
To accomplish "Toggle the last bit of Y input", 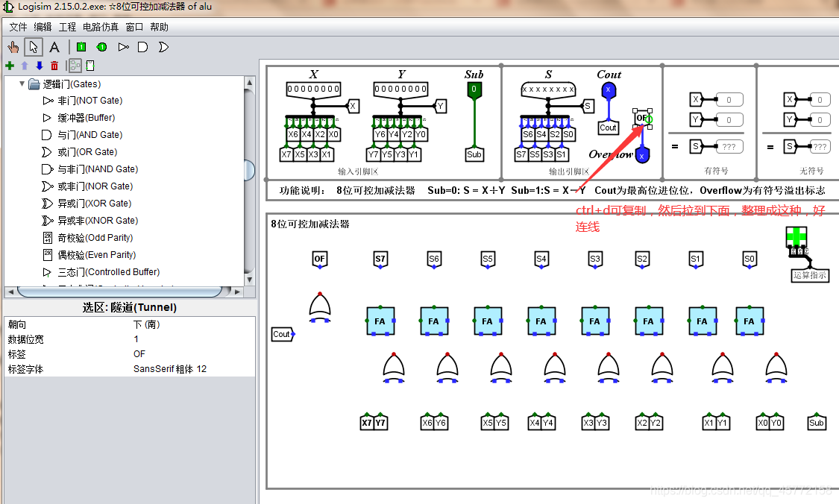I will coord(424,89).
